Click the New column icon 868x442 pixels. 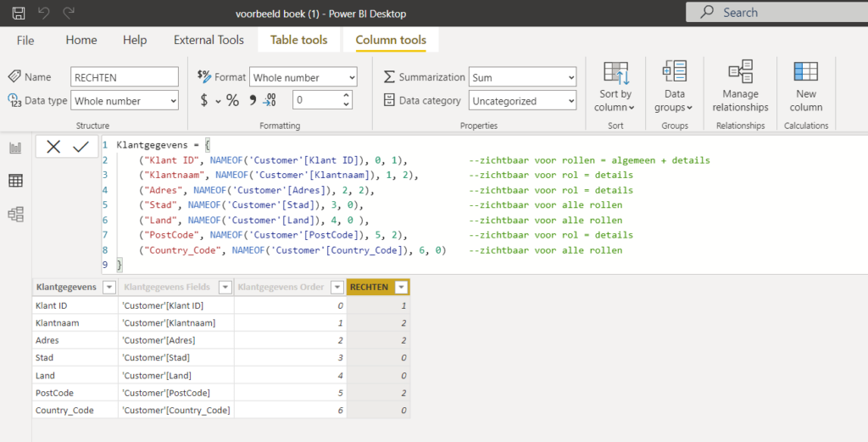coord(805,87)
